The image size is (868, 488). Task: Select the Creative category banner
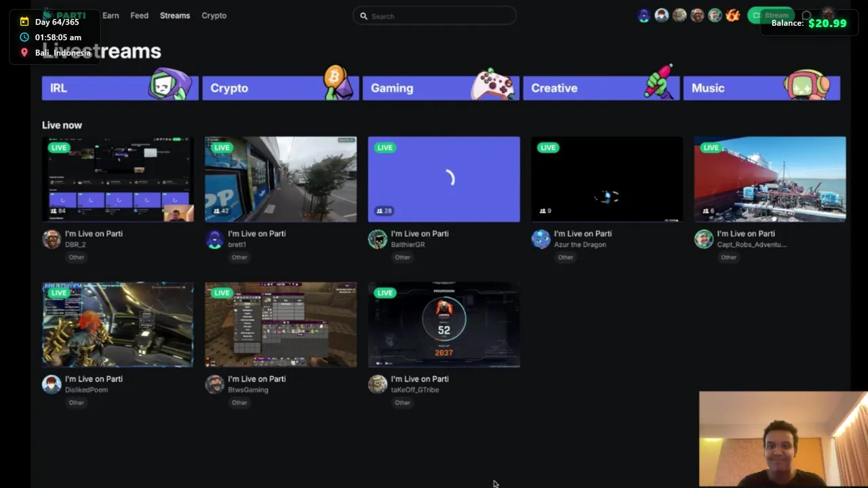click(x=601, y=88)
